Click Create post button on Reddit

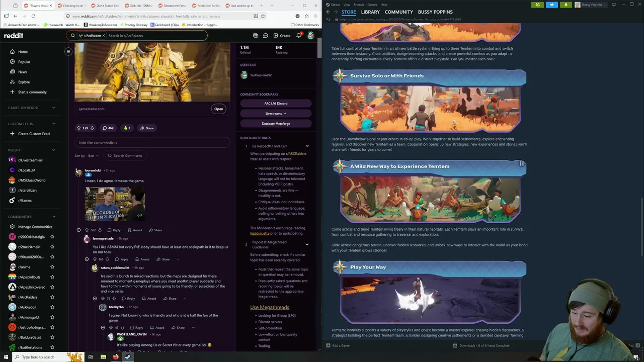[282, 36]
